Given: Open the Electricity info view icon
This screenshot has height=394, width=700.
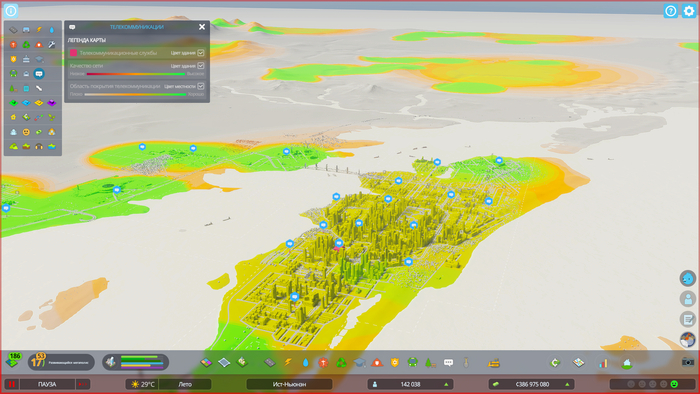Looking at the screenshot, I should (x=39, y=30).
